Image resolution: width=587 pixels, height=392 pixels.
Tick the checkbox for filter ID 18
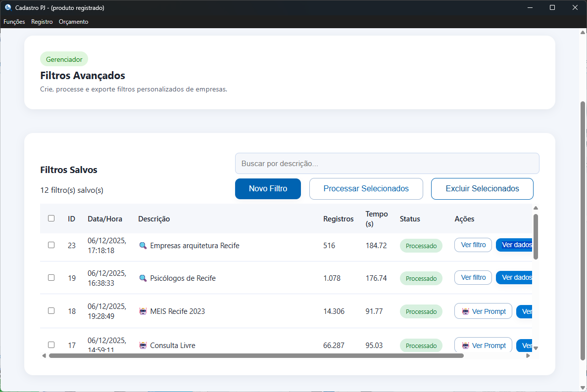[x=51, y=311]
